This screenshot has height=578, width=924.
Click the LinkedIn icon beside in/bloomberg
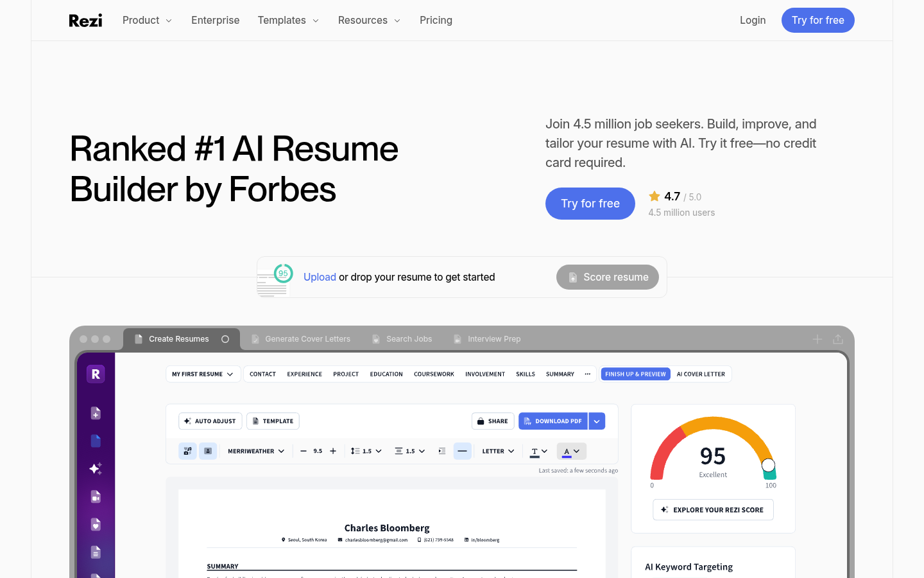(466, 540)
